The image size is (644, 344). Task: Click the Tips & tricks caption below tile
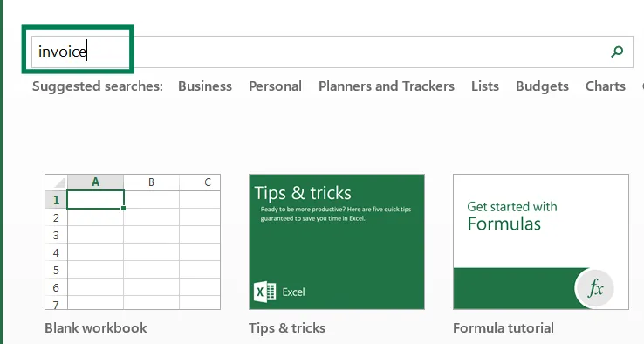click(x=287, y=328)
